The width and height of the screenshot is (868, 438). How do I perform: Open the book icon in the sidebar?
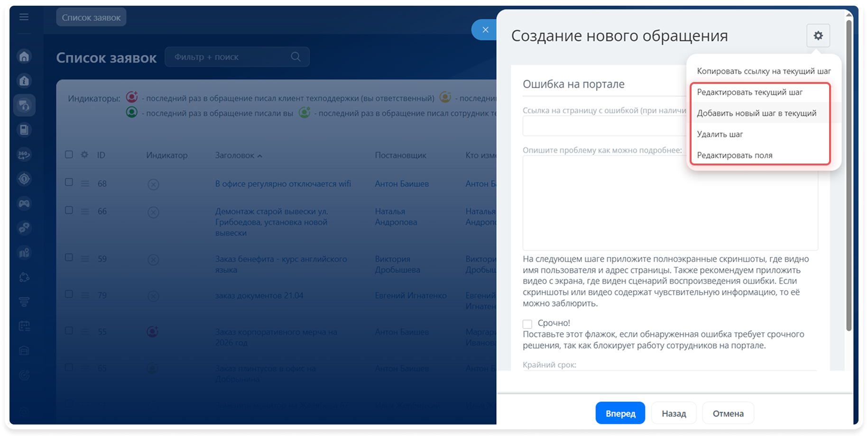(24, 130)
